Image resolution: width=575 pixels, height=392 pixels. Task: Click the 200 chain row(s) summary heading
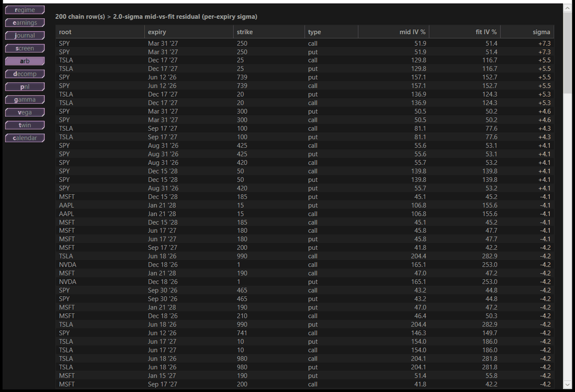click(x=156, y=17)
